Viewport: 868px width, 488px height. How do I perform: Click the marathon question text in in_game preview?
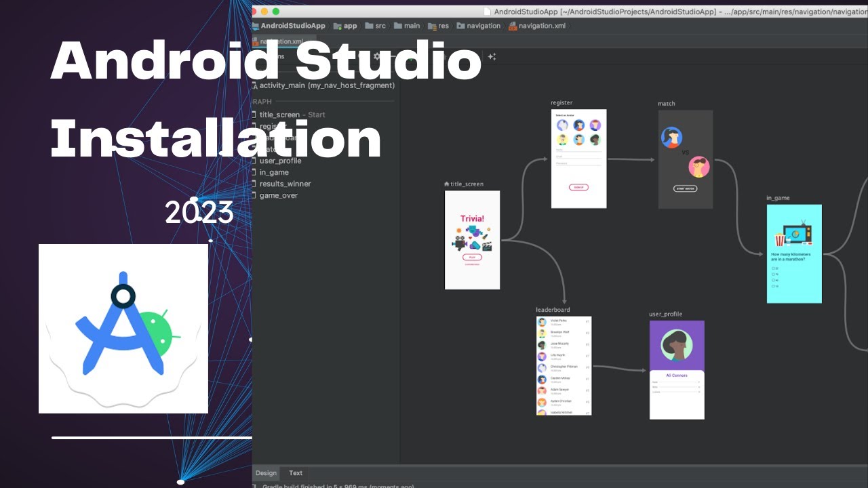pos(791,256)
